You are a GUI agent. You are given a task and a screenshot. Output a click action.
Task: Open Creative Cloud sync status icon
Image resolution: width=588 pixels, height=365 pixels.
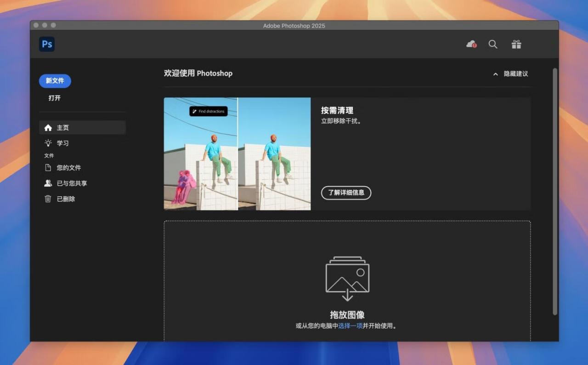(x=470, y=44)
